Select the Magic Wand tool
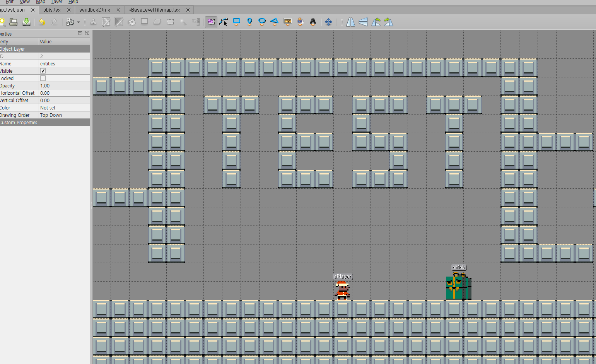Screen dimensions: 596x364 [x=183, y=22]
